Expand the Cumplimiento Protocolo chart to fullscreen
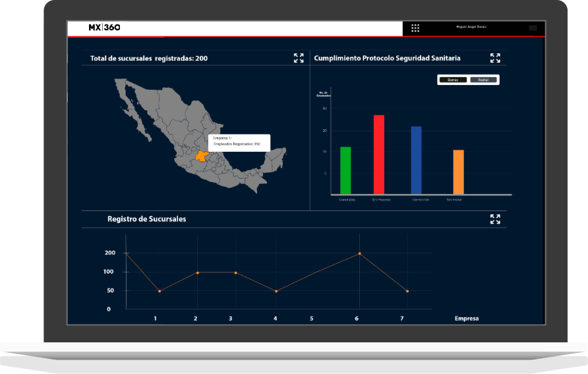This screenshot has height=374, width=588. [x=495, y=58]
